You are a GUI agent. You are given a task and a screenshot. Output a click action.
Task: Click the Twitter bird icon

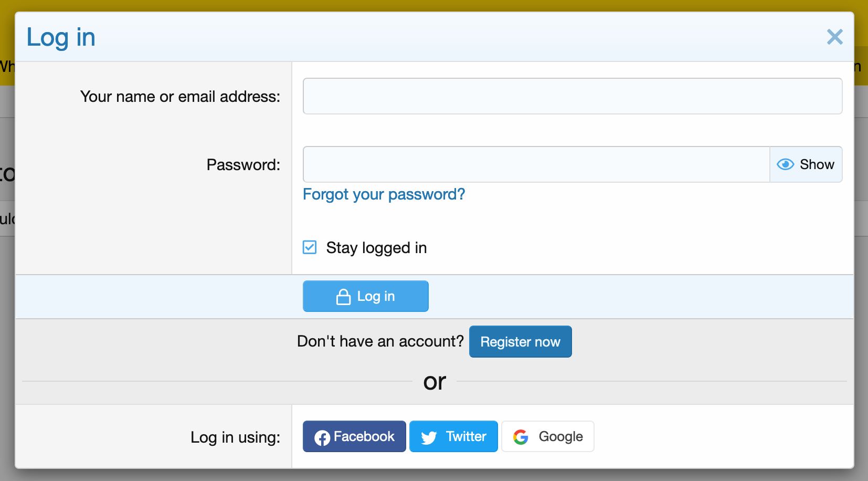[x=429, y=437]
